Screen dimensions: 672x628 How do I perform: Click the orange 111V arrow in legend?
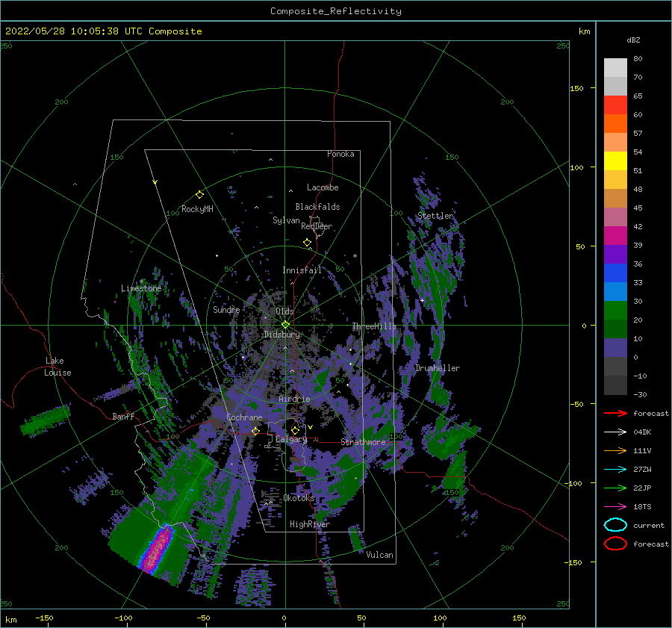click(615, 450)
